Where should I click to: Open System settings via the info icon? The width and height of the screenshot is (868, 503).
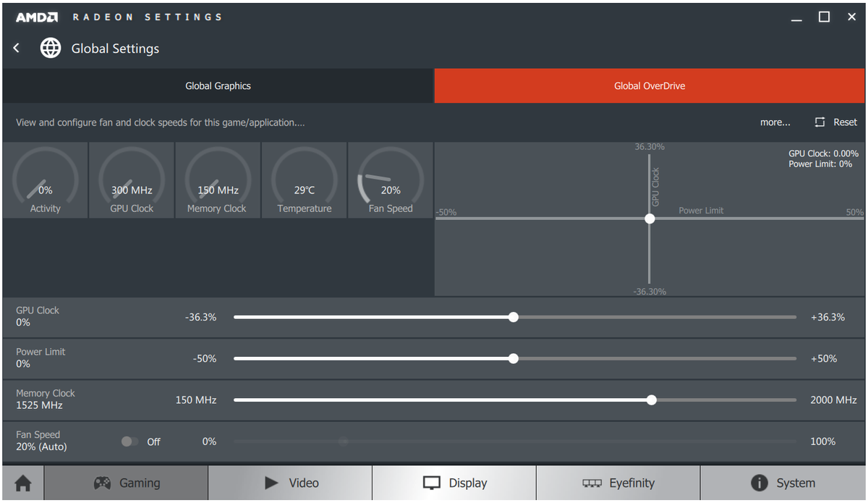click(759, 483)
